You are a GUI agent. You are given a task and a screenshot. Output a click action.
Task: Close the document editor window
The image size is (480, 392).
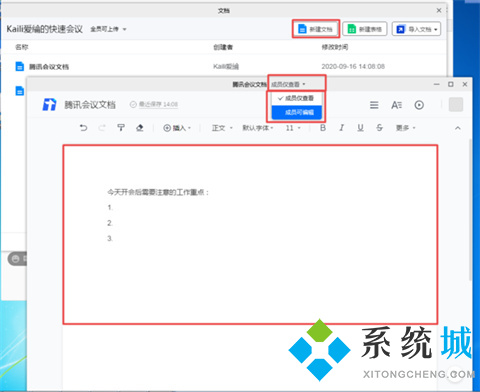pyautogui.click(x=465, y=84)
